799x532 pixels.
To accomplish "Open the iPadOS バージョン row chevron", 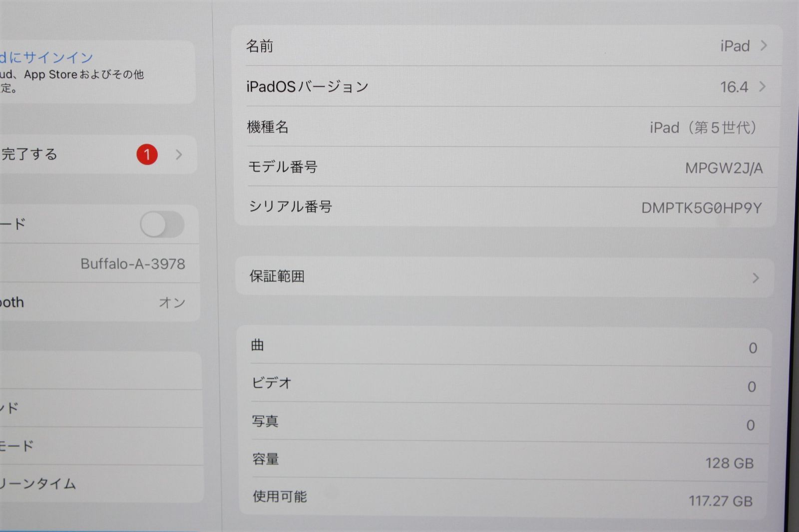I will [762, 87].
